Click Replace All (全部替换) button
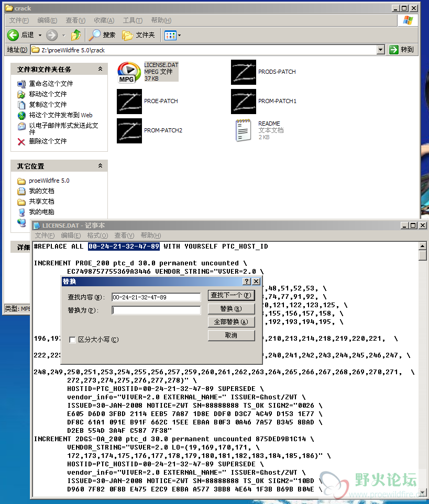The image size is (429, 504). 231,322
